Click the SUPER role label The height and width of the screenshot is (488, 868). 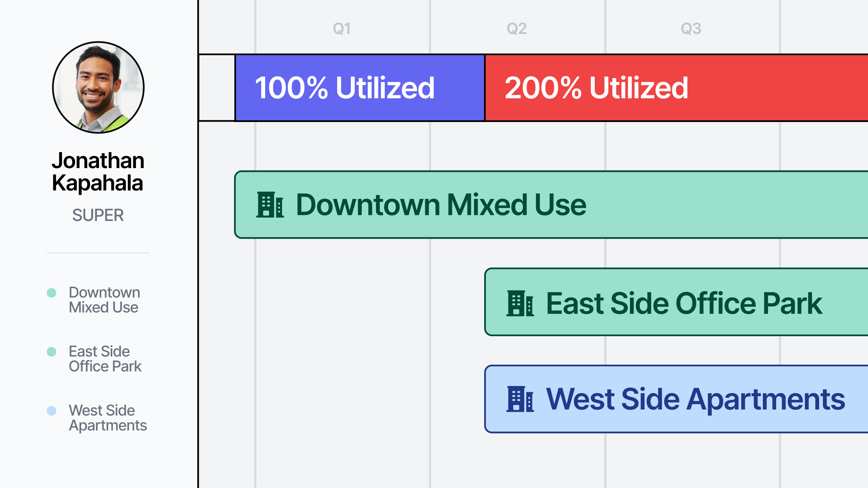click(98, 215)
